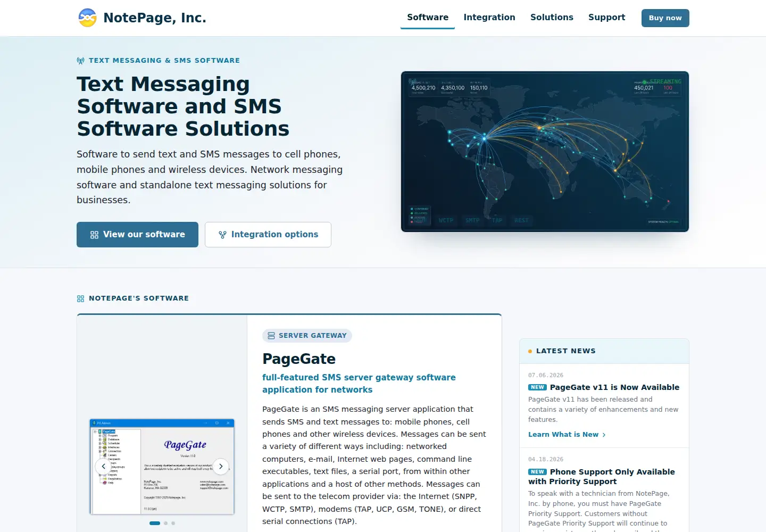Click the server icon in Server Gateway badge

pos(271,336)
